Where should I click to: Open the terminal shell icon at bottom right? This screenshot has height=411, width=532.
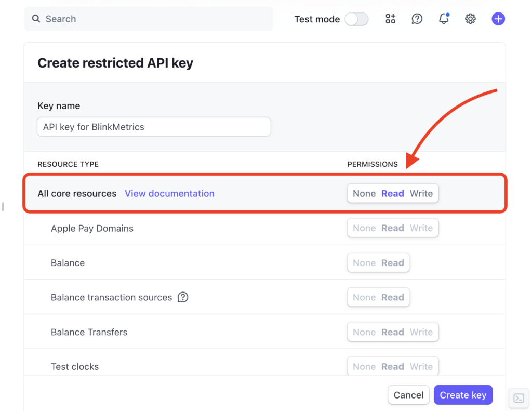coord(518,398)
